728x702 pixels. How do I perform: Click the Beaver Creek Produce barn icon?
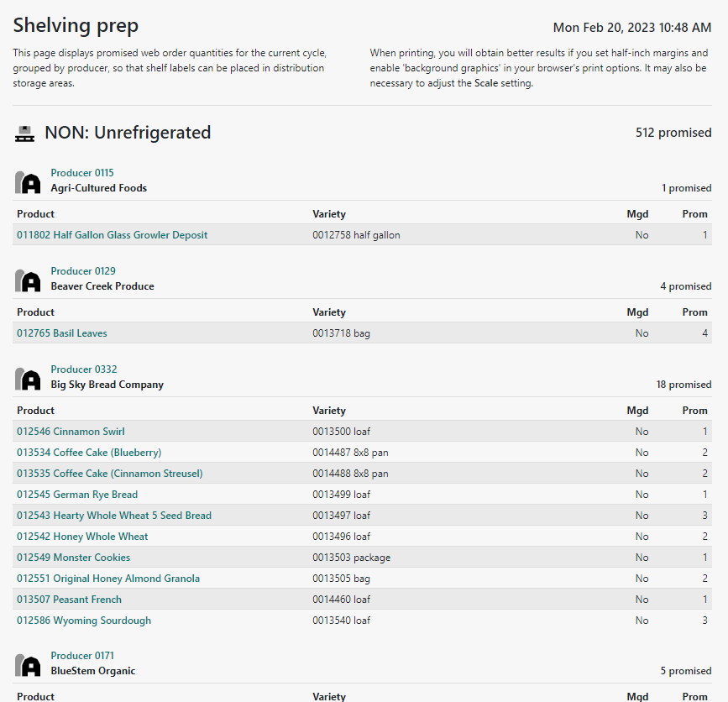[x=28, y=280]
